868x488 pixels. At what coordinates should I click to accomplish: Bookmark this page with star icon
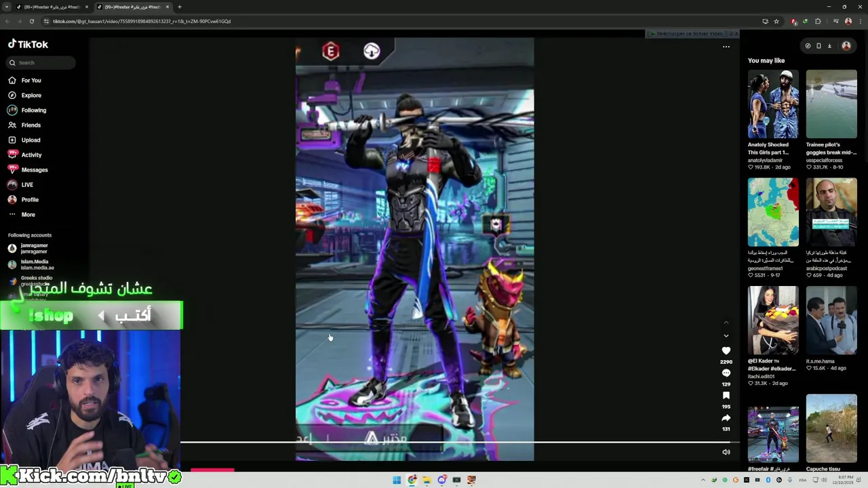(x=776, y=21)
